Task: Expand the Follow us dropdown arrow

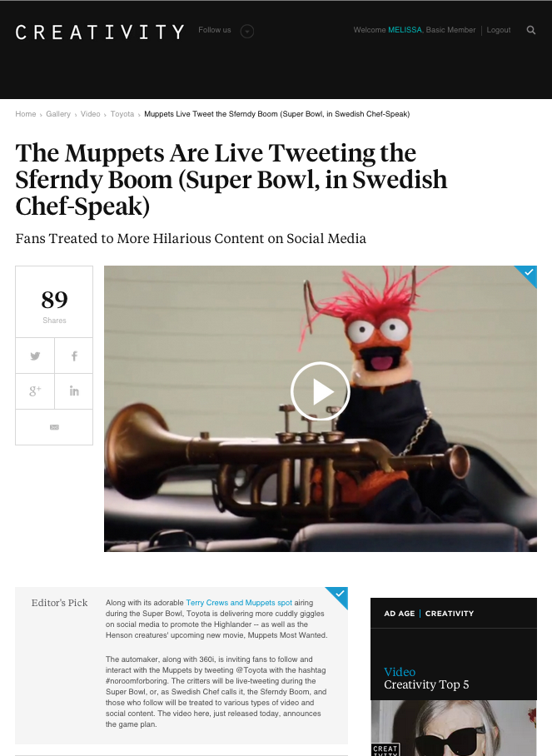Action: pyautogui.click(x=247, y=32)
